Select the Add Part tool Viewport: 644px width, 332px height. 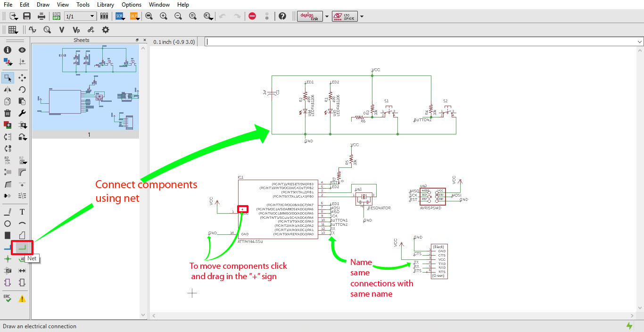click(x=8, y=125)
